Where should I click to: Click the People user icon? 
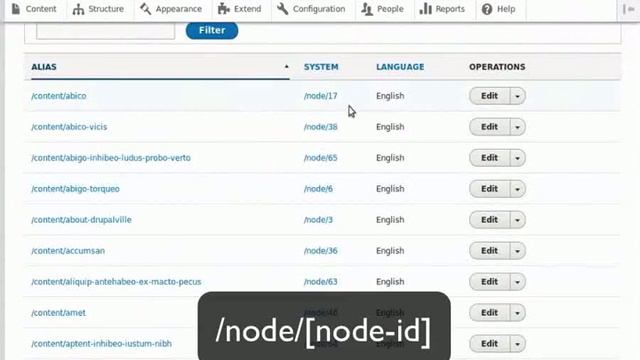pos(367,9)
